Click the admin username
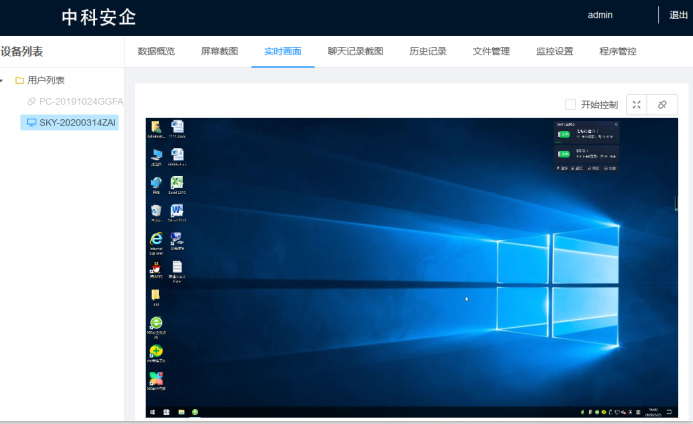Screen dimensions: 693x424 point(600,15)
